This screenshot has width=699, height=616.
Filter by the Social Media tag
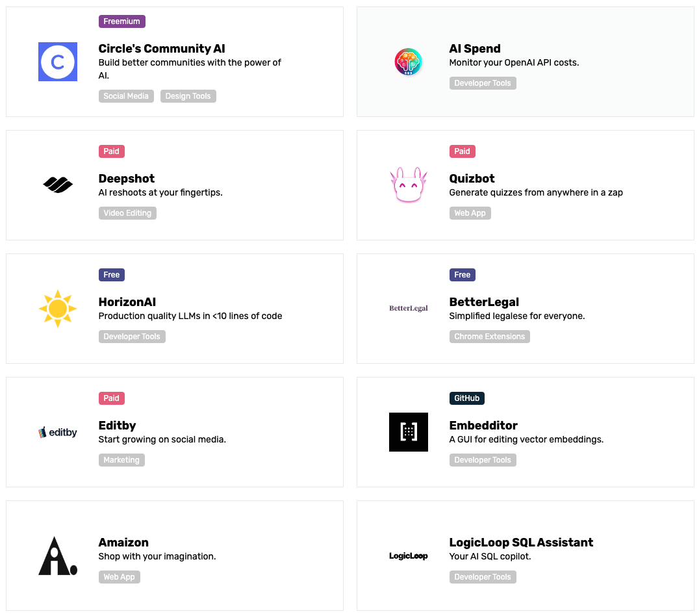pos(126,96)
